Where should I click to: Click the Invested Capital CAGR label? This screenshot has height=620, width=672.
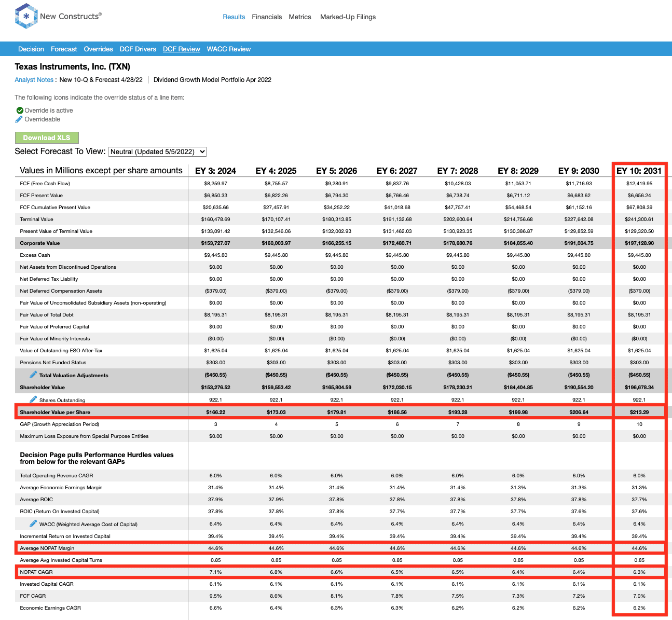tap(47, 584)
